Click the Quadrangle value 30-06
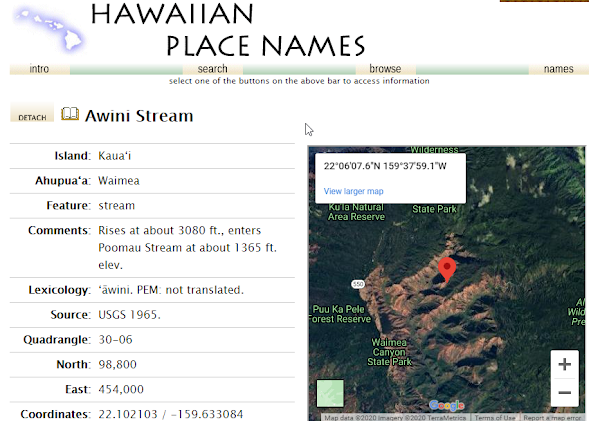The width and height of the screenshot is (600, 421). (115, 339)
